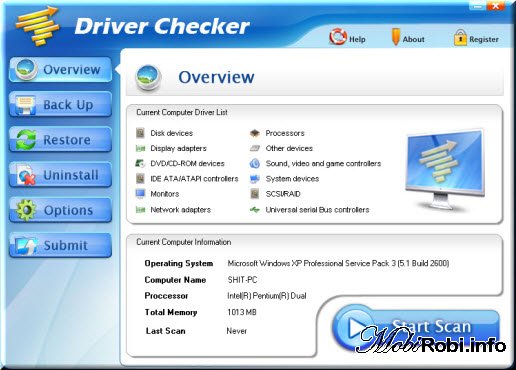This screenshot has height=370, width=516.
Task: Click Register in the top bar
Action: [x=476, y=38]
